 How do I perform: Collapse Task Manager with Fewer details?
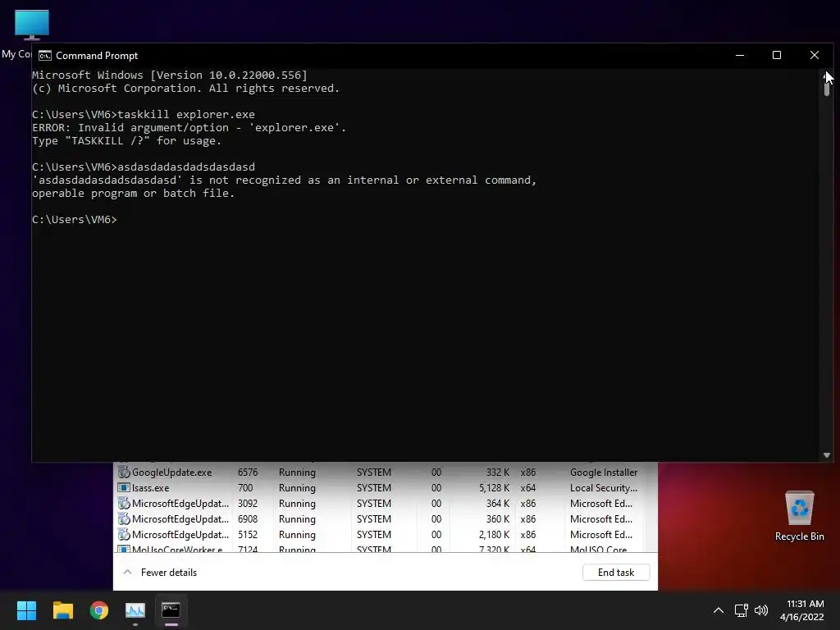point(160,572)
